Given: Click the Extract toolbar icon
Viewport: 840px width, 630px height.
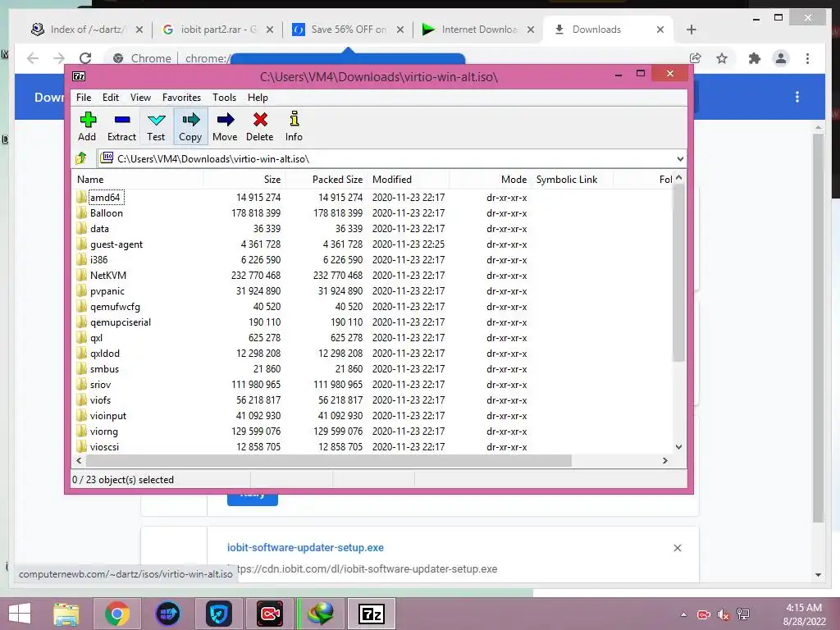Looking at the screenshot, I should 121,126.
